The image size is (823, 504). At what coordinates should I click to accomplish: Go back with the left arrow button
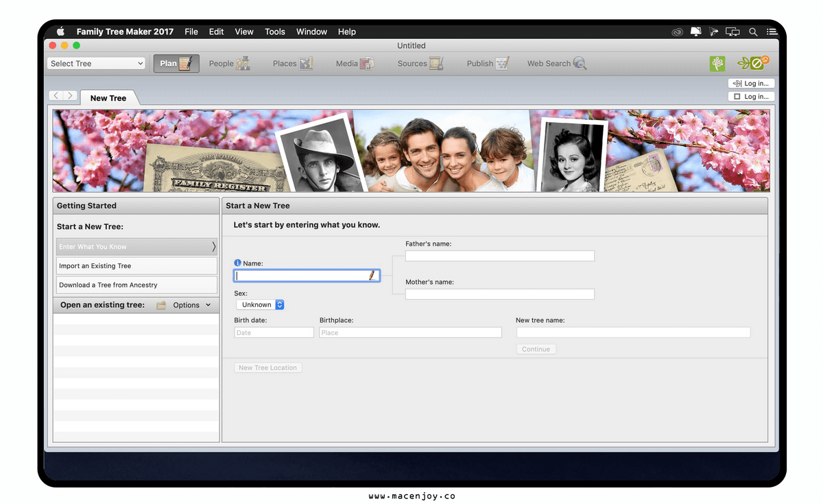tap(56, 96)
